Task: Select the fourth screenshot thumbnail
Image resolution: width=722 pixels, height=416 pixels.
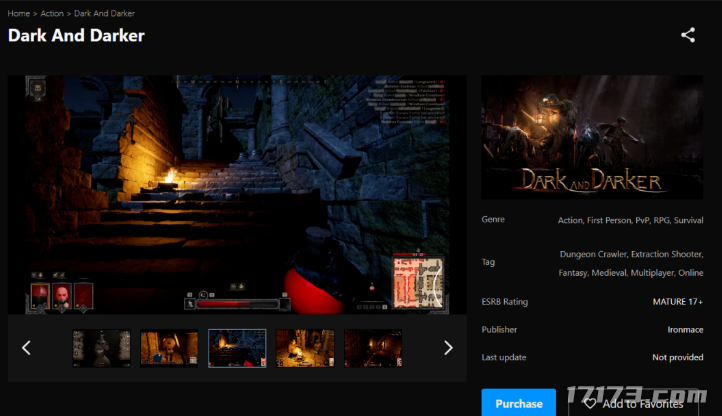Action: 305,348
